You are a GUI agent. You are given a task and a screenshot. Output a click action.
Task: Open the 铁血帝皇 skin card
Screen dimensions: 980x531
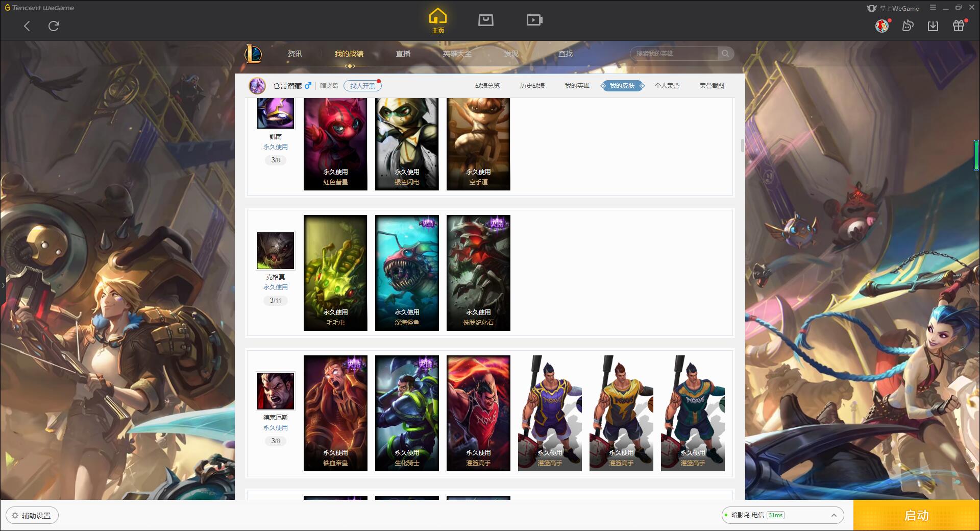pos(335,413)
